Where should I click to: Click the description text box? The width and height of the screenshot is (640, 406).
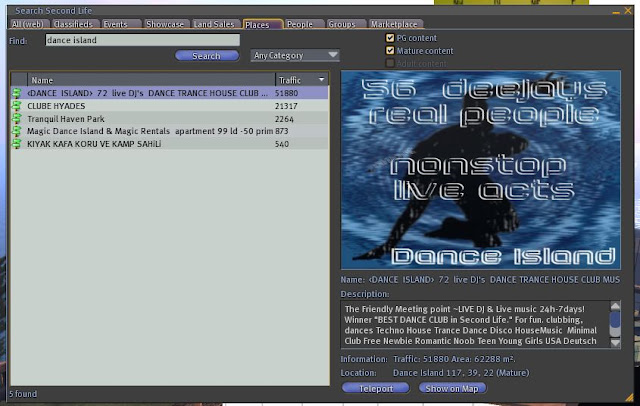click(x=475, y=325)
